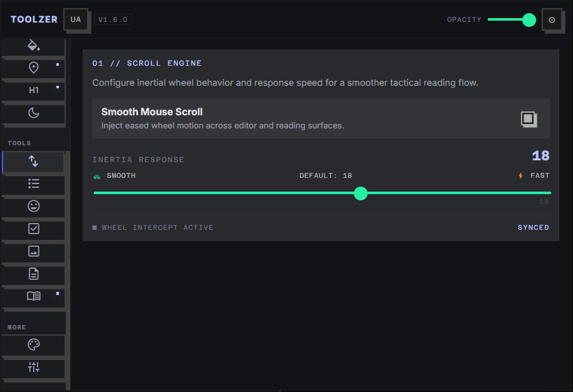Choose the H1 heading tool
This screenshot has height=392, width=573.
point(33,90)
